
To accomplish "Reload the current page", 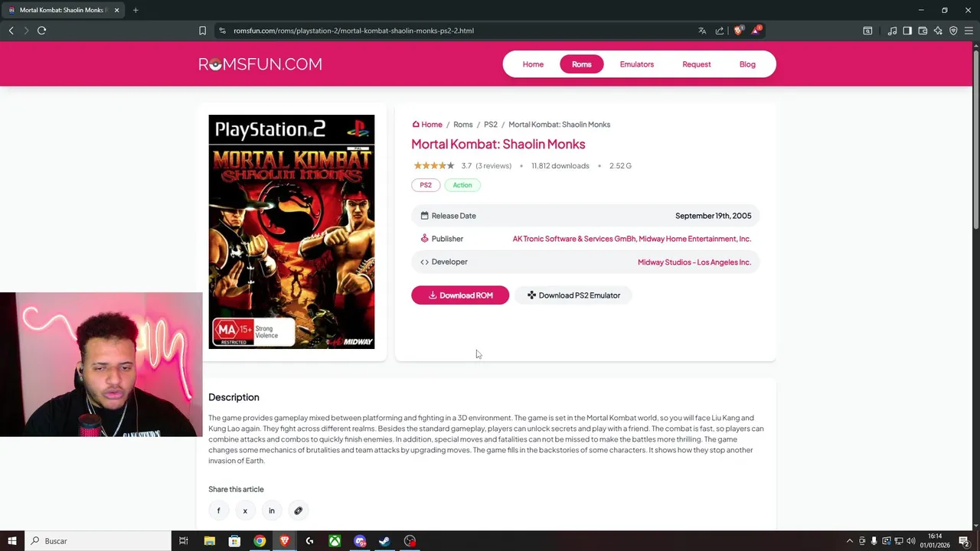I will click(42, 31).
